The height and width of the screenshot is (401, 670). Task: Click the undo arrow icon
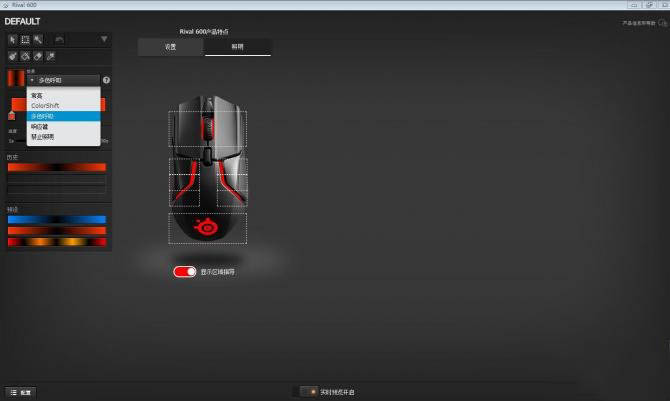click(59, 40)
